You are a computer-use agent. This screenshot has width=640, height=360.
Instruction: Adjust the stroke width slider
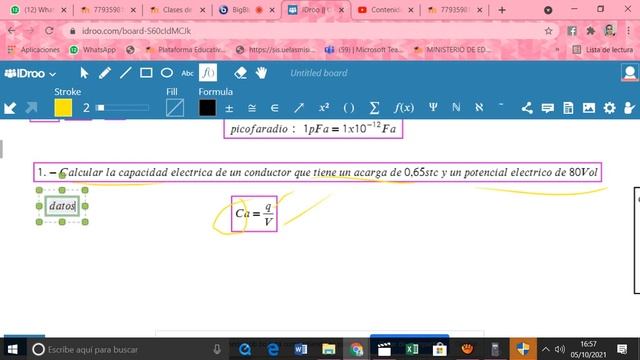tap(122, 108)
